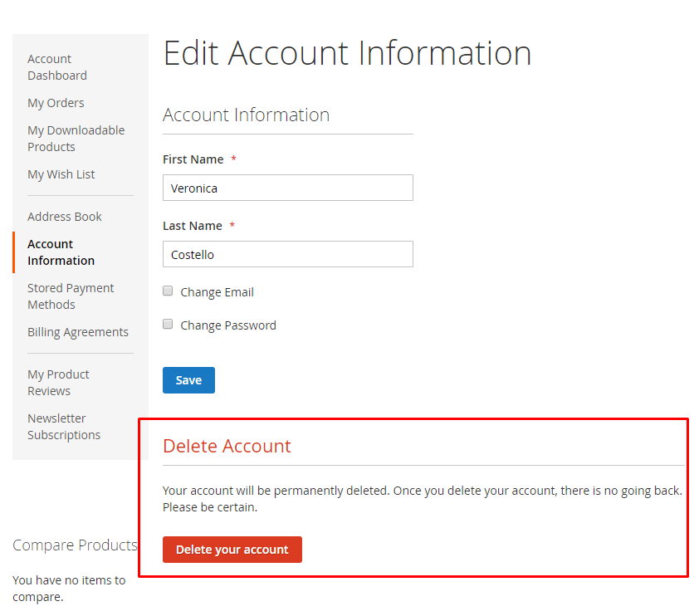Click the red Delete Account heading
This screenshot has height=616, width=699.
(227, 446)
